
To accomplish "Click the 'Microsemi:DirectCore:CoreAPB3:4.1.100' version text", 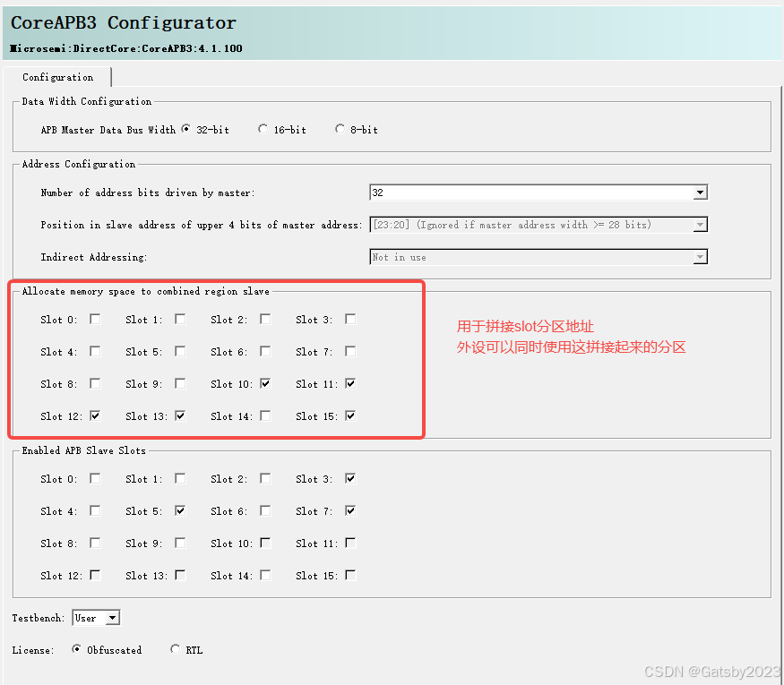I will click(126, 48).
